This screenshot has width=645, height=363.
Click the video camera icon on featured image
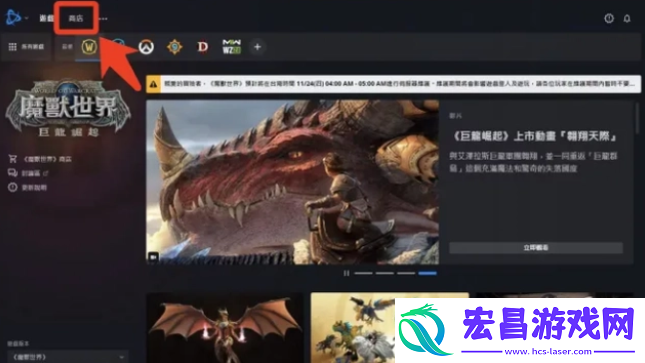[x=153, y=257]
